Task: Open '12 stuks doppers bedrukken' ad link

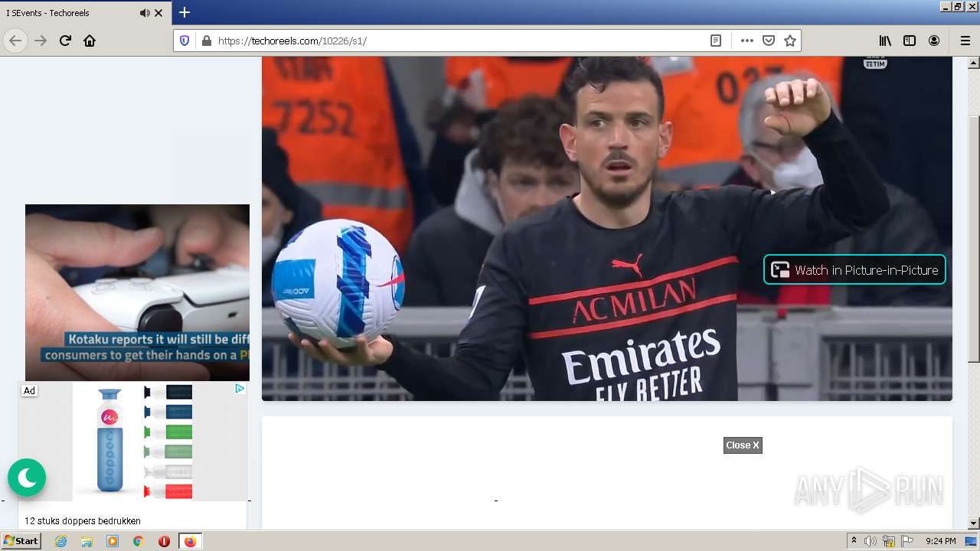Action: point(83,521)
